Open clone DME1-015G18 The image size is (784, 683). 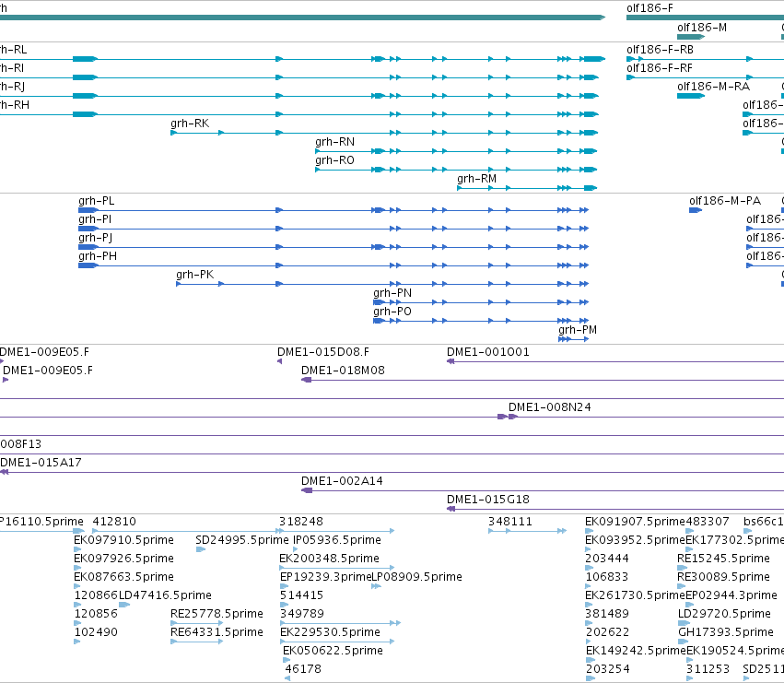488,500
